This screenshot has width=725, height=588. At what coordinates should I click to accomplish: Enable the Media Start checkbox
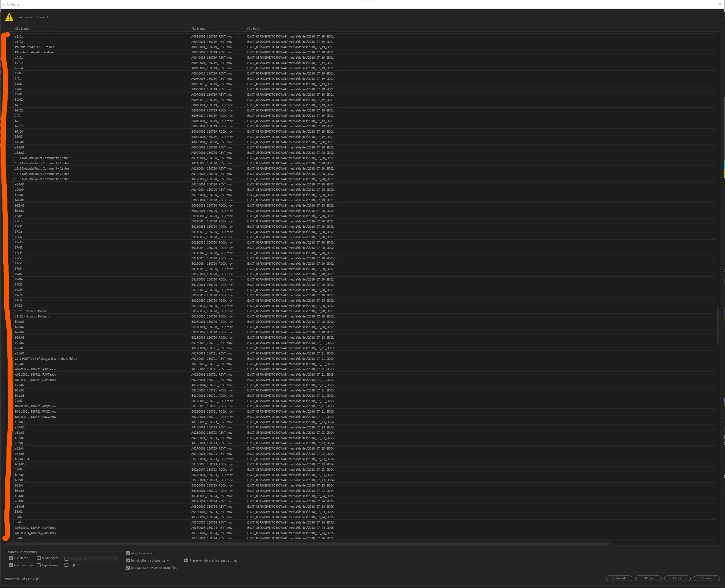pyautogui.click(x=39, y=558)
